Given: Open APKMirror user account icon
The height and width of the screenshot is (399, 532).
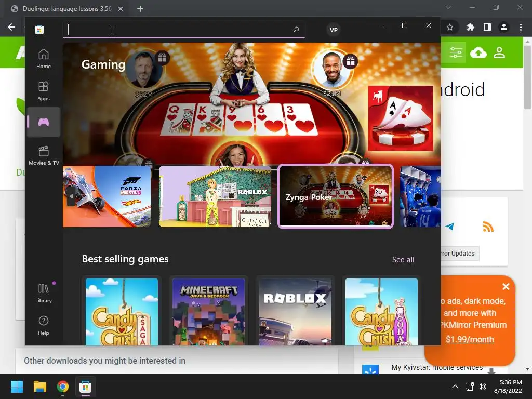Looking at the screenshot, I should point(499,52).
